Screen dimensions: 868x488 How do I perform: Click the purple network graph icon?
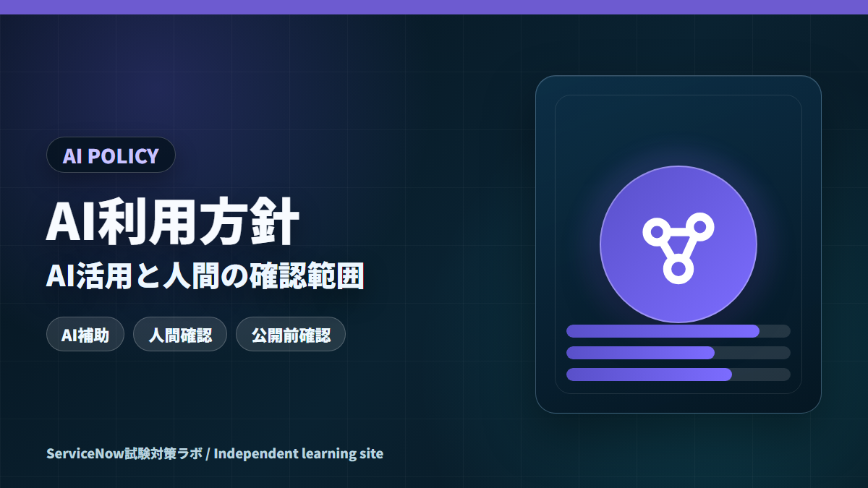[x=678, y=244]
